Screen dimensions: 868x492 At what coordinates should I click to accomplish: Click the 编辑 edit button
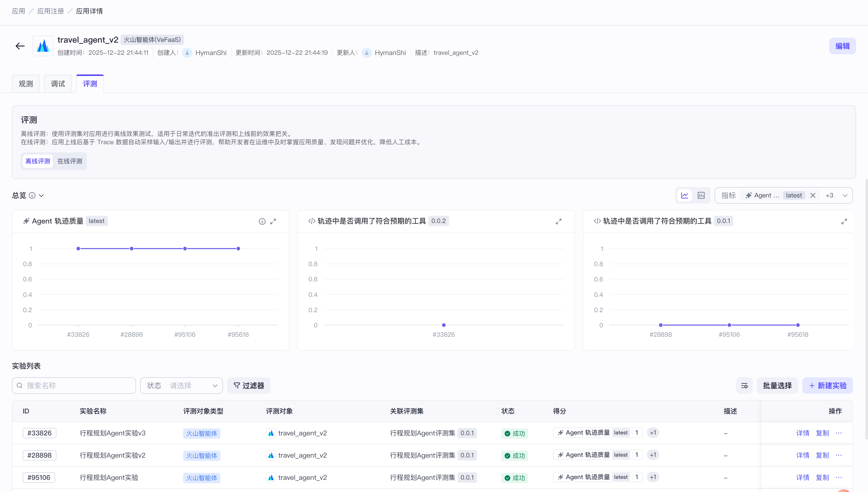pyautogui.click(x=842, y=46)
